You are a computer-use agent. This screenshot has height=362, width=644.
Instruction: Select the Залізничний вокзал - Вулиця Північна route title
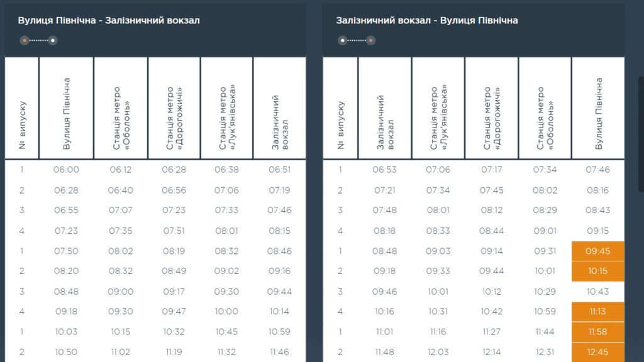(x=427, y=21)
